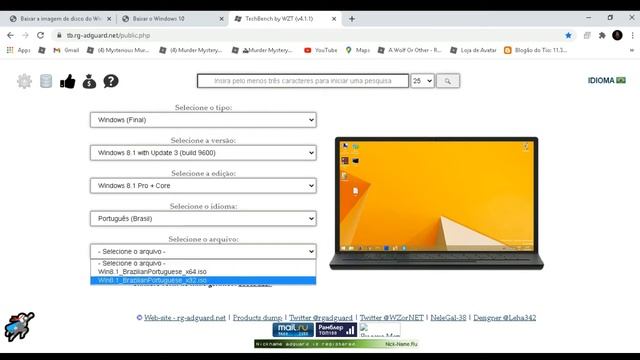Open the Gmail bookmark
The width and height of the screenshot is (640, 360).
click(66, 50)
